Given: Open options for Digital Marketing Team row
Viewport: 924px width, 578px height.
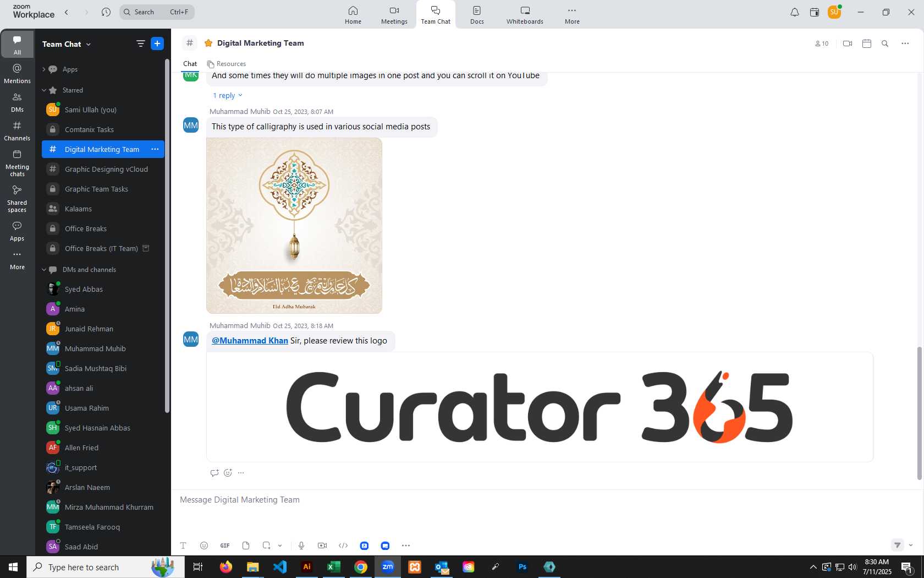Looking at the screenshot, I should pos(155,149).
